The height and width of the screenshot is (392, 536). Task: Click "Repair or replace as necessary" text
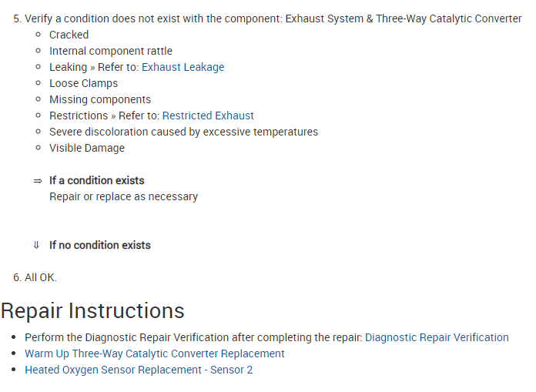123,196
